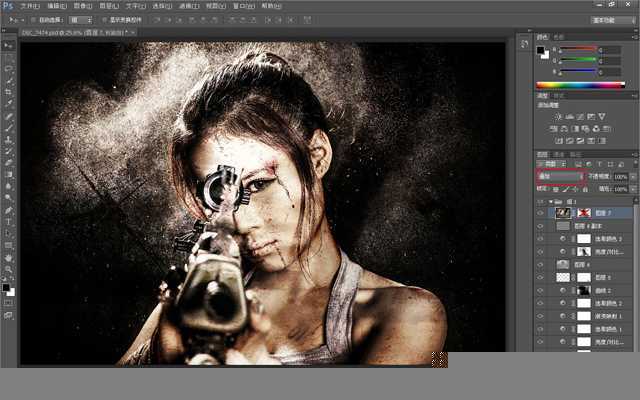Select the Horizontal Type tool
Viewport: 640px width, 400px height.
pyautogui.click(x=8, y=222)
